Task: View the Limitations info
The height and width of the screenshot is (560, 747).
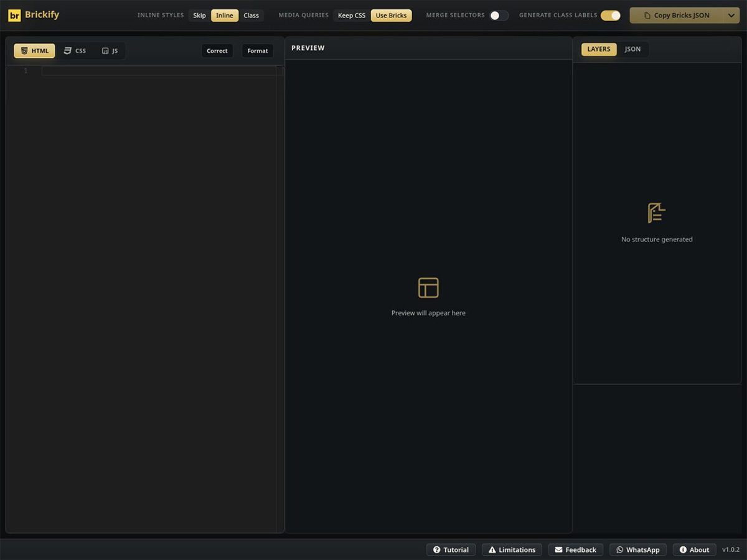Action: tap(512, 550)
